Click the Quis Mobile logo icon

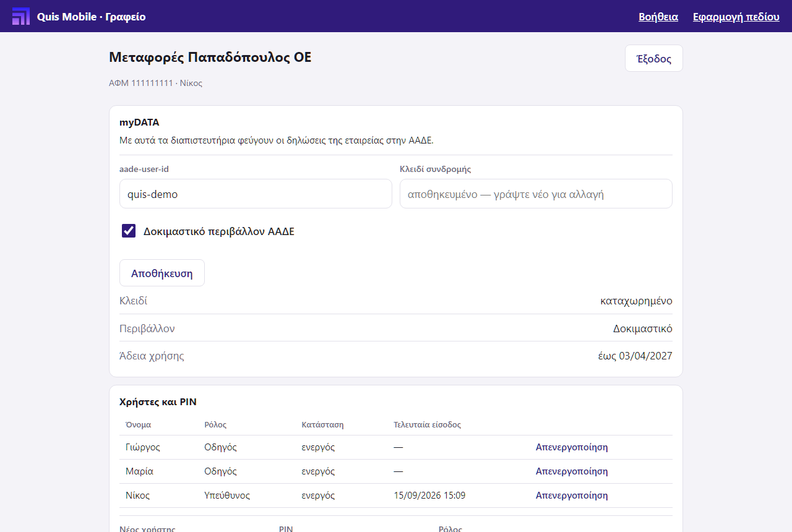21,16
